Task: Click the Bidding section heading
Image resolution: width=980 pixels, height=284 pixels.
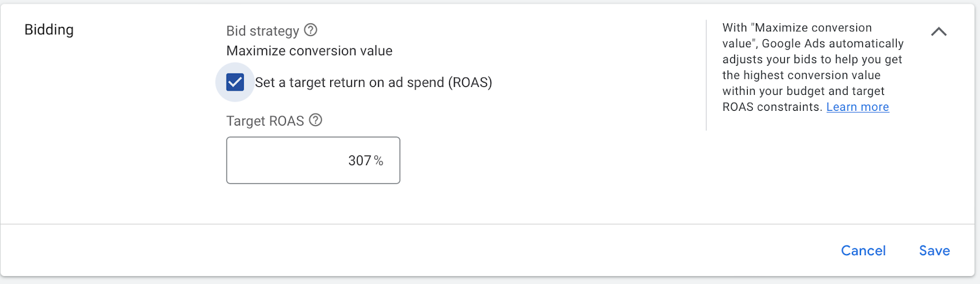Action: 49,30
